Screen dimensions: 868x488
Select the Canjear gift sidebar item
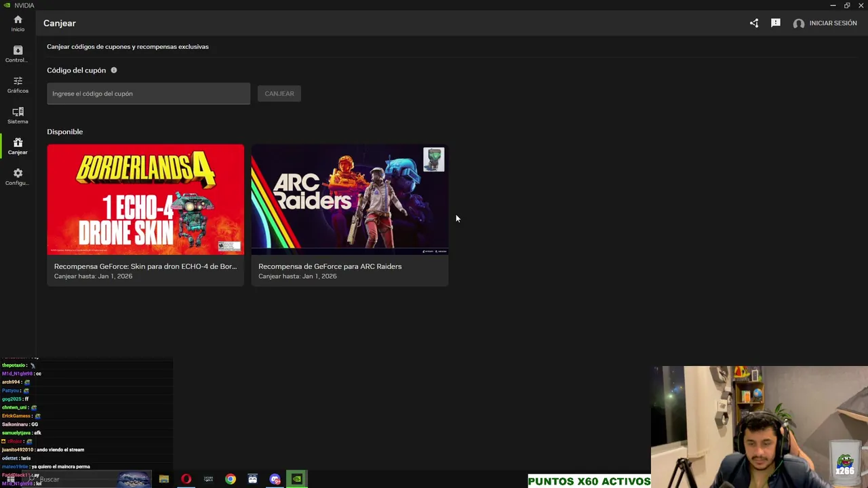[x=18, y=146]
